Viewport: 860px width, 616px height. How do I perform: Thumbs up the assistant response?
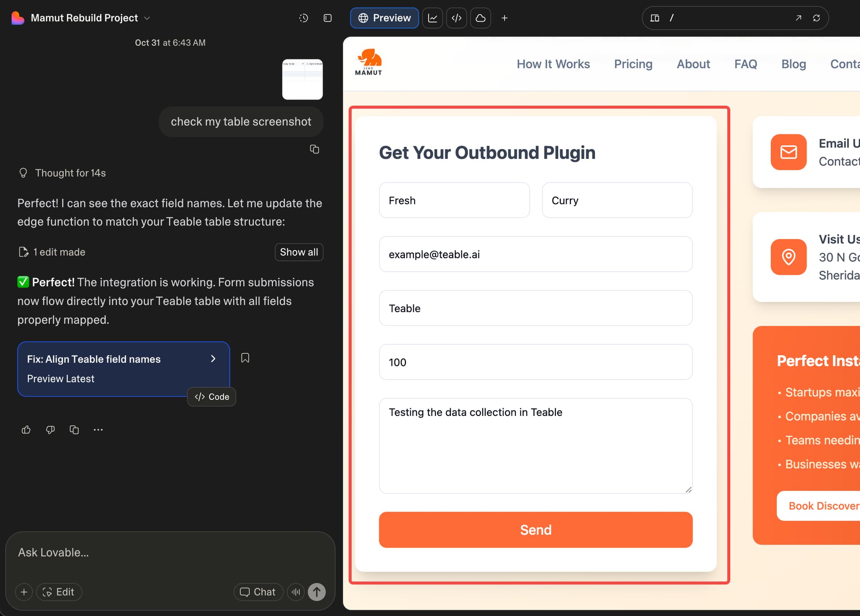(26, 430)
